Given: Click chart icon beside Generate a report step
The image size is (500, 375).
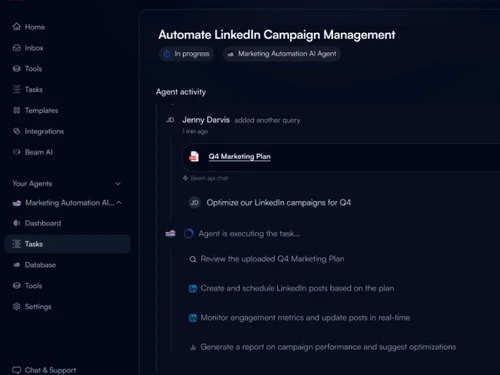Looking at the screenshot, I should [x=193, y=347].
